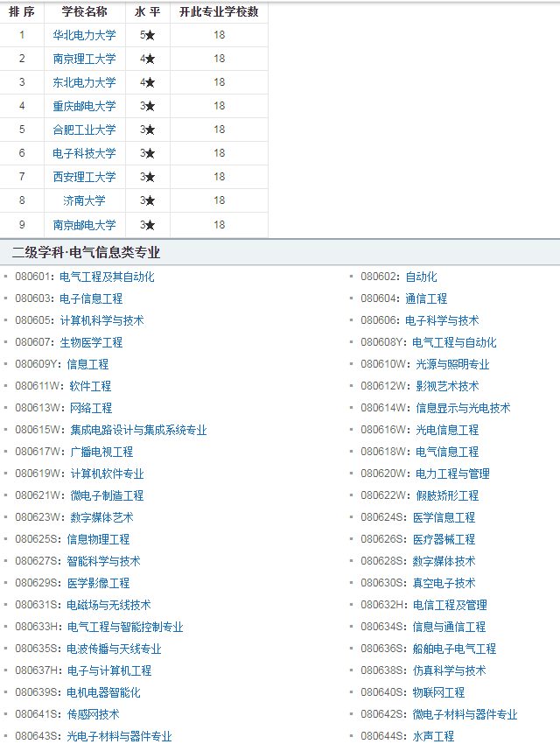Open the 影视艺术技术 major
560x744 pixels.
point(447,386)
